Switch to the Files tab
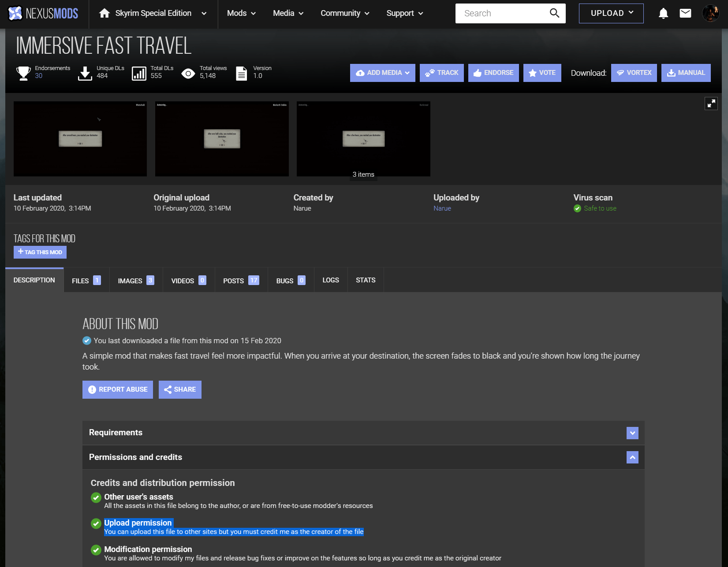This screenshot has height=567, width=728. [x=86, y=281]
